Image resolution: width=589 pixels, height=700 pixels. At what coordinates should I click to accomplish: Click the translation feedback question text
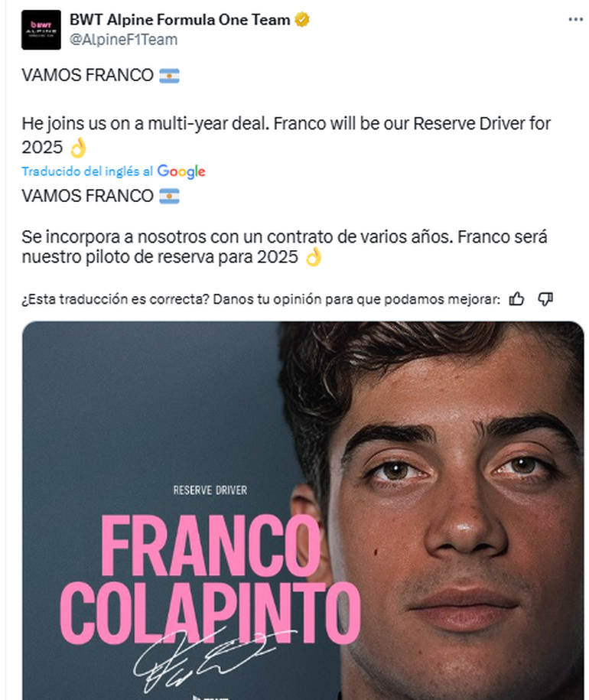(261, 299)
